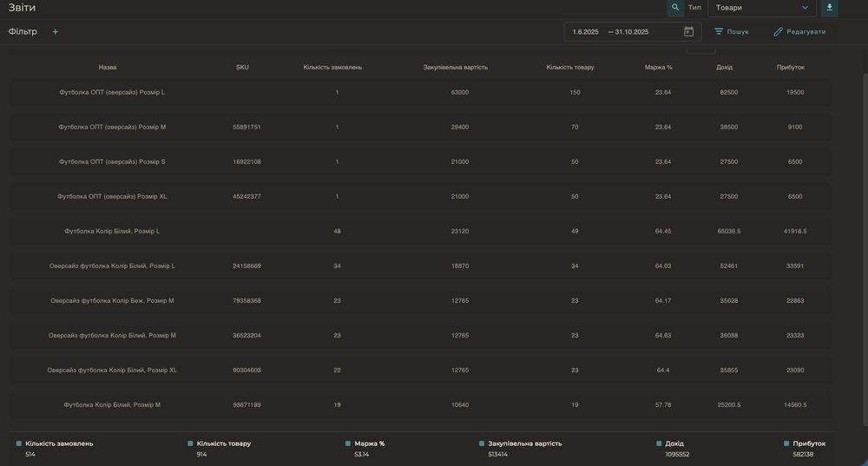Click the SKU column header
Screen dimensions: 868x466
(x=242, y=67)
